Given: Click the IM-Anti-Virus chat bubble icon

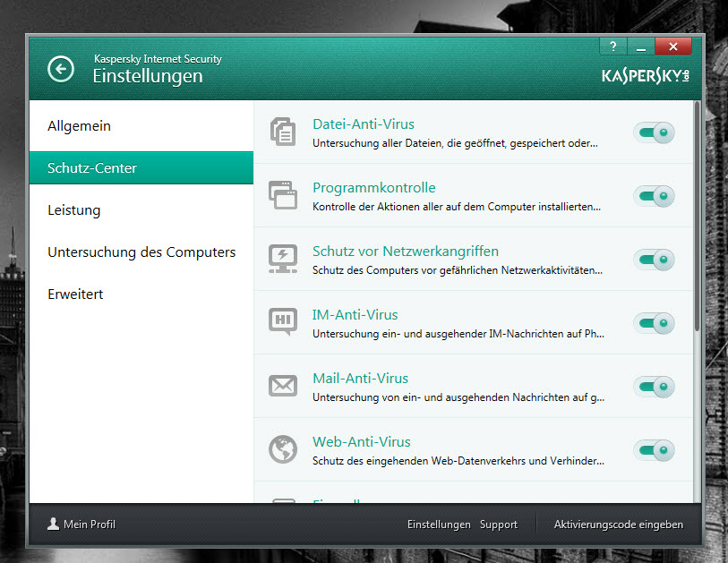Looking at the screenshot, I should (283, 321).
